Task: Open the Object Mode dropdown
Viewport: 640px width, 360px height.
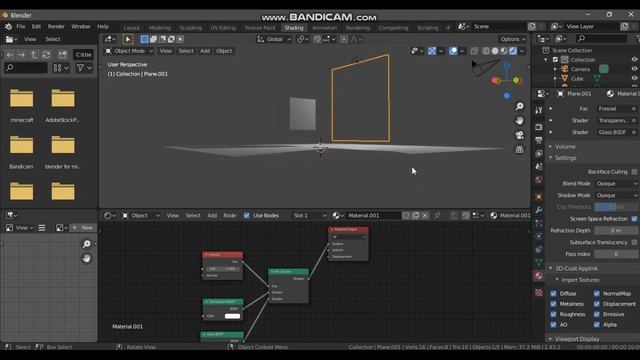Action: pos(129,51)
